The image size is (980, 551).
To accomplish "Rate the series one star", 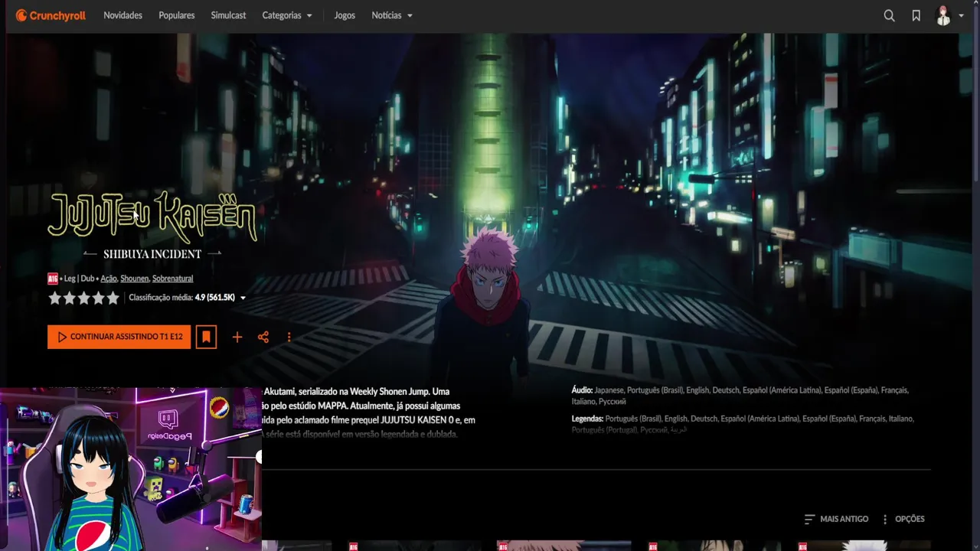I will click(x=55, y=298).
